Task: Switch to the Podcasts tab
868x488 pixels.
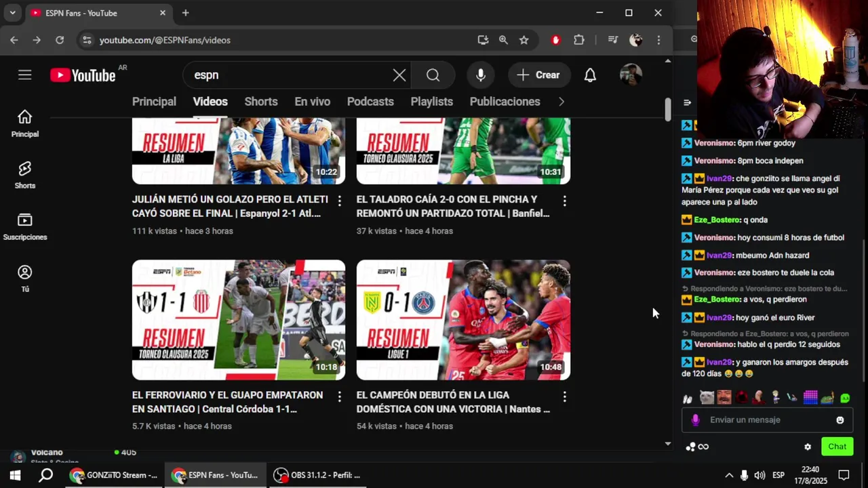Action: pyautogui.click(x=370, y=102)
